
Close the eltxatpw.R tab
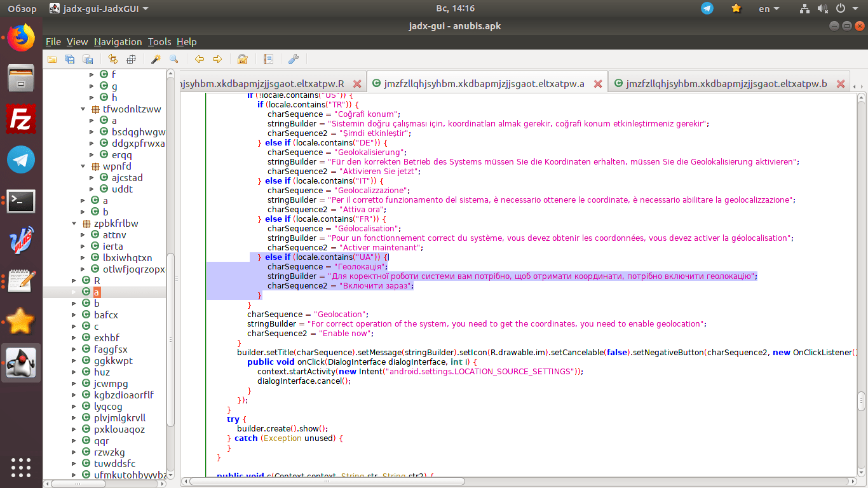click(357, 84)
